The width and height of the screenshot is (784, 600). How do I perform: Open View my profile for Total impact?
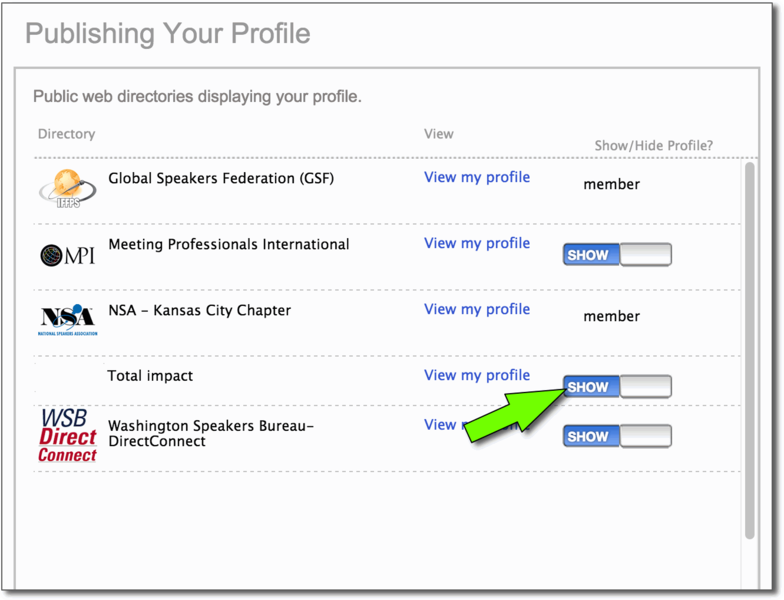(x=477, y=375)
